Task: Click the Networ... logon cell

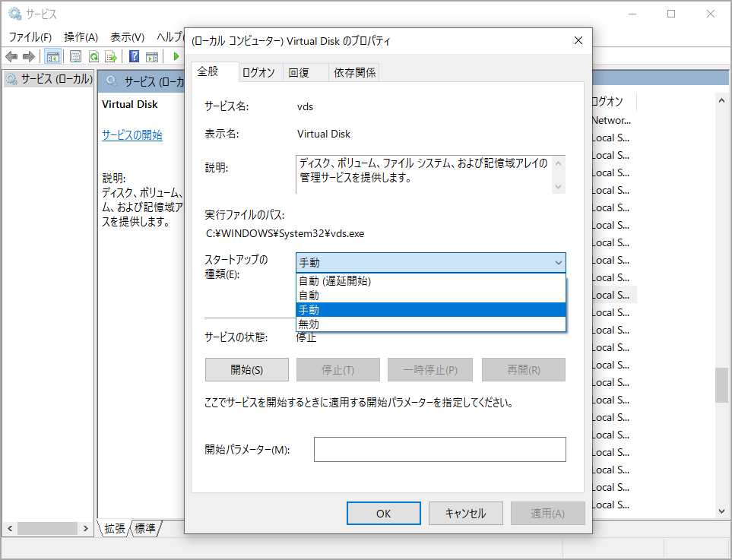Action: [x=611, y=120]
